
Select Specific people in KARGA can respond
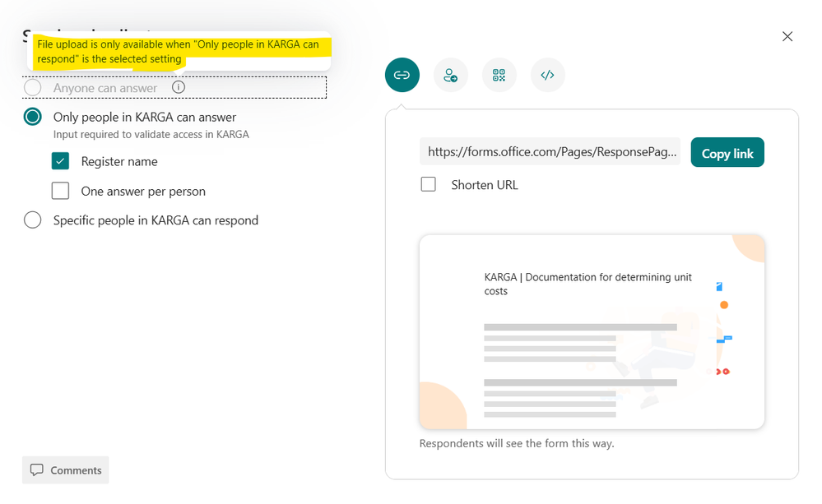(33, 220)
